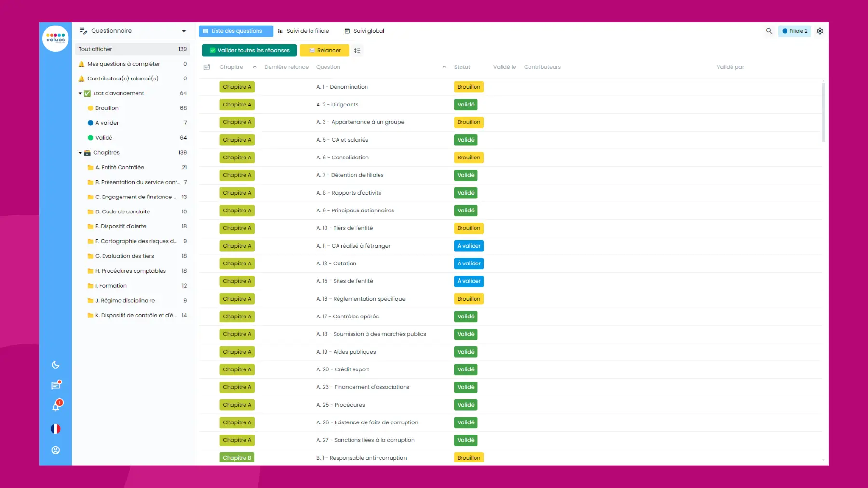Collapse the Etat d'avancement section
868x488 pixels.
80,93
